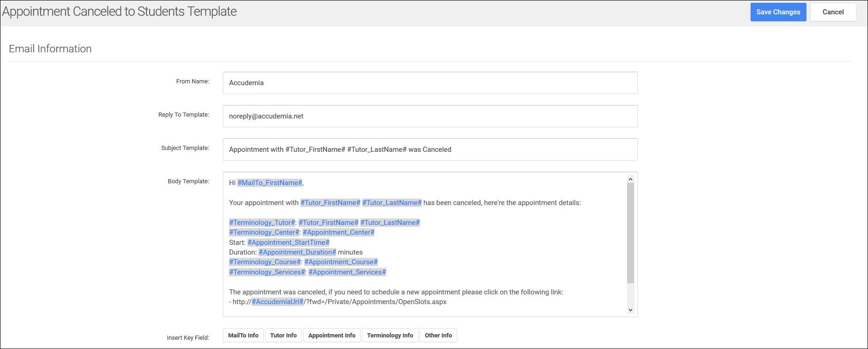Click the Save Changes button
Viewport: 868px width, 349px height.
click(778, 12)
